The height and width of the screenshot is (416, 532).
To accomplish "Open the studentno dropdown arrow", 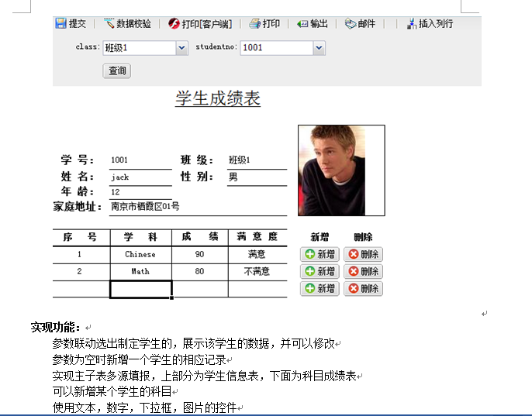I will coord(319,48).
